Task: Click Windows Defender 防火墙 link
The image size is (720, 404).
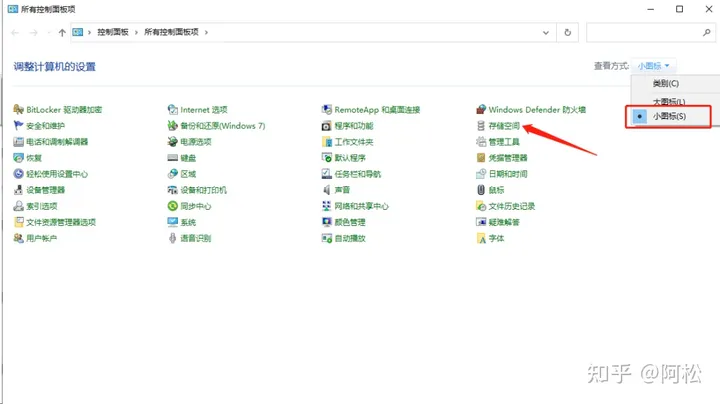Action: 537,110
